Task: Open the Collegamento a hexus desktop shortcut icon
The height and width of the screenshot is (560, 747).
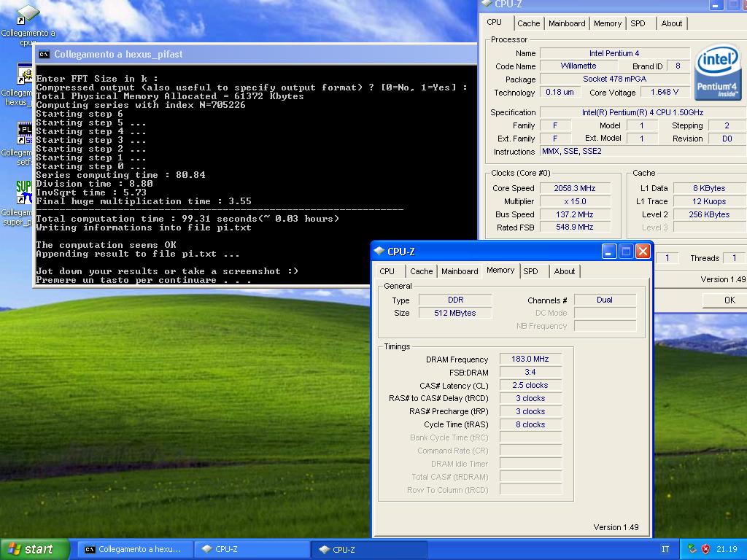Action: 25,75
